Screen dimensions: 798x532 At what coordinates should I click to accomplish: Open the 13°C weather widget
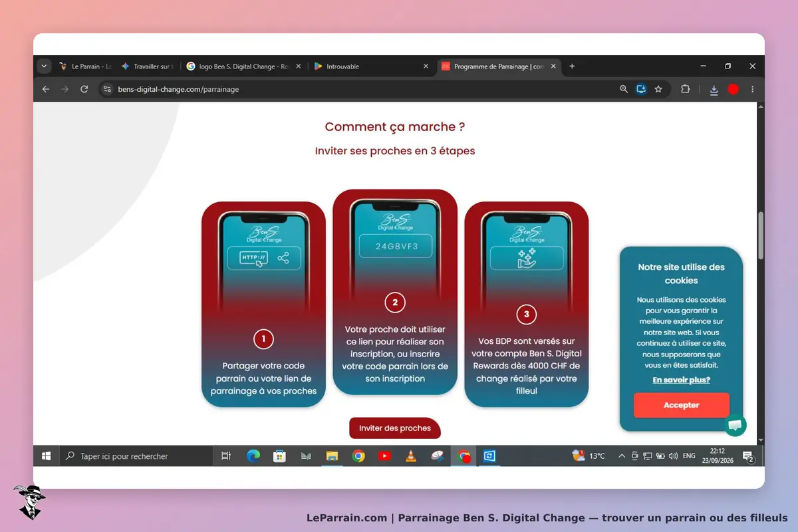589,456
